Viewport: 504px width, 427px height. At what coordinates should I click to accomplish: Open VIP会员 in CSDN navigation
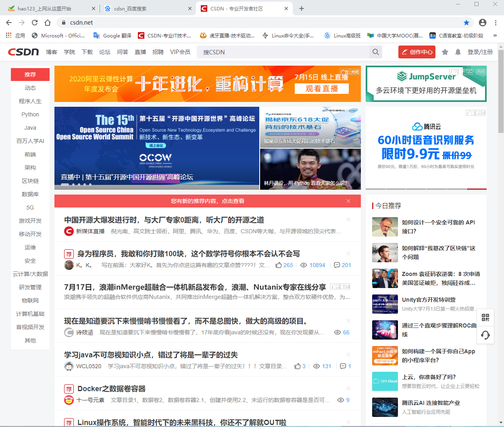180,52
